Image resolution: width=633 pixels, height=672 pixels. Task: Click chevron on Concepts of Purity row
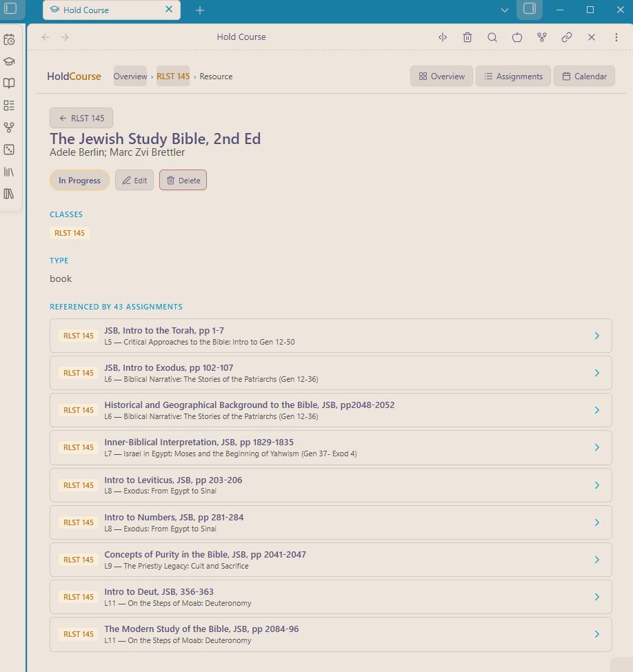click(x=597, y=560)
